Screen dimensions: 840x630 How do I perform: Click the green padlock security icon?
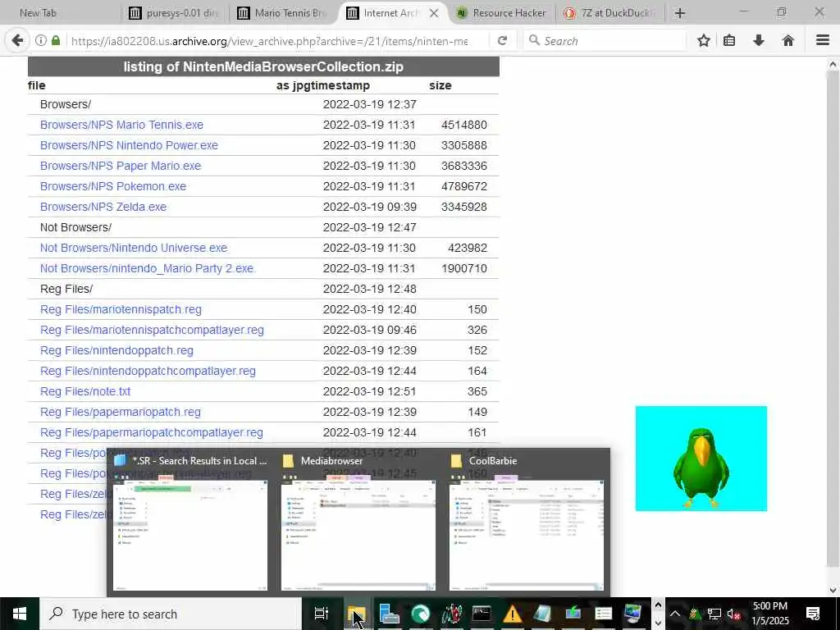[x=56, y=41]
